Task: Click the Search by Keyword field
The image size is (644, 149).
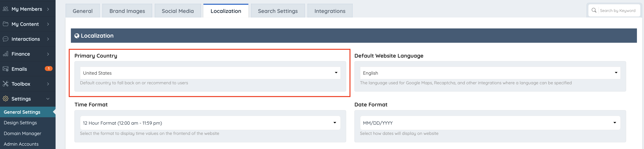Action: 617,10
